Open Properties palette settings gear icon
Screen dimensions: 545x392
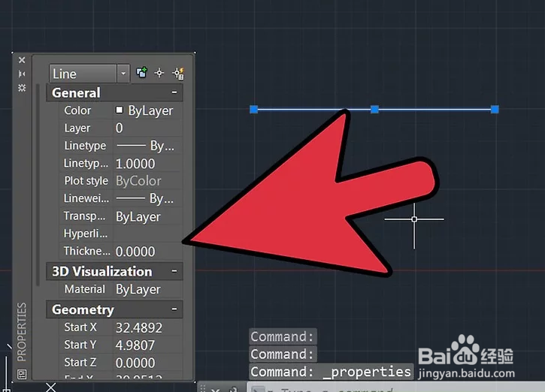coord(22,88)
